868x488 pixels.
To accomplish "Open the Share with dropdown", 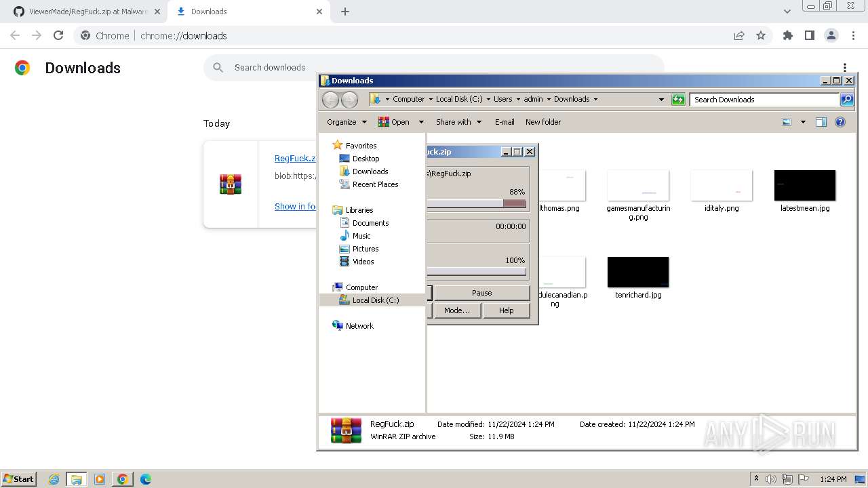I will (x=458, y=122).
